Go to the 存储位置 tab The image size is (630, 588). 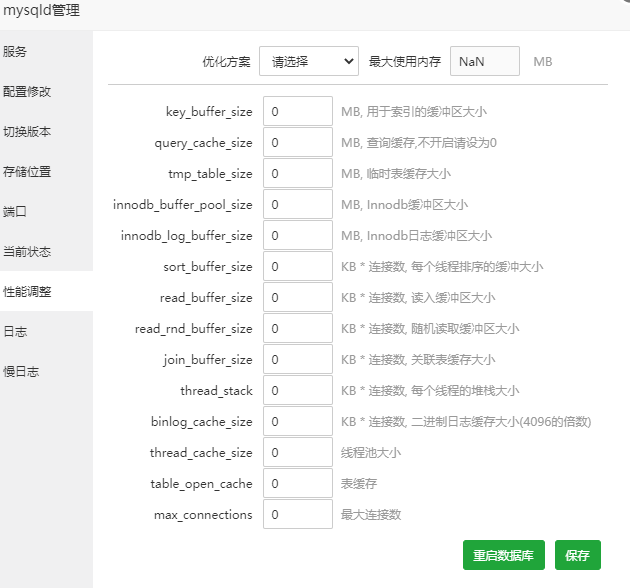point(46,172)
